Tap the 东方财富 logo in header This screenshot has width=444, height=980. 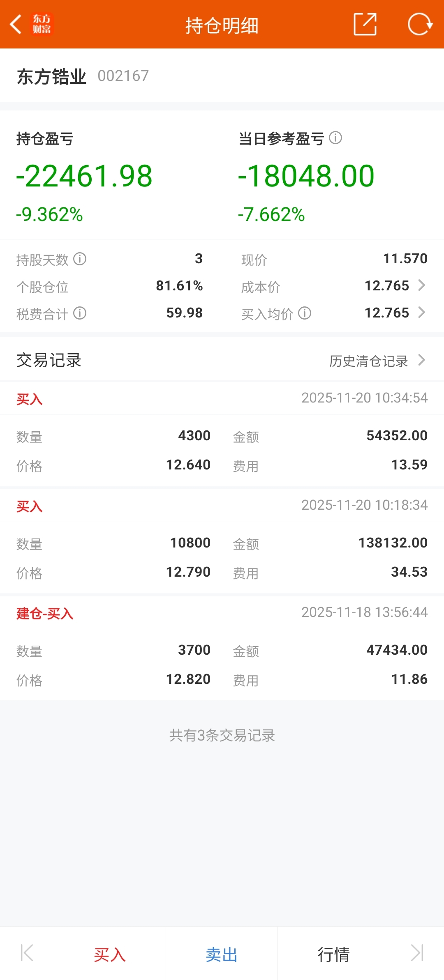click(x=42, y=24)
